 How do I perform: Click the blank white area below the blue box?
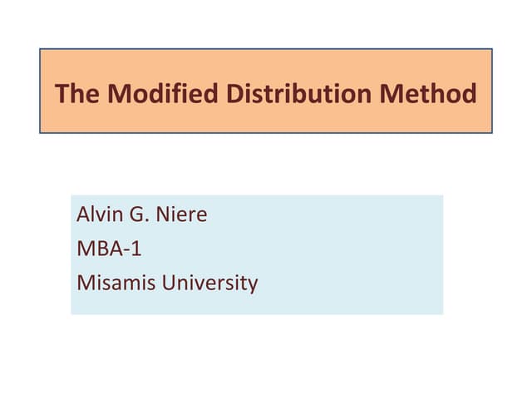(x=266, y=356)
